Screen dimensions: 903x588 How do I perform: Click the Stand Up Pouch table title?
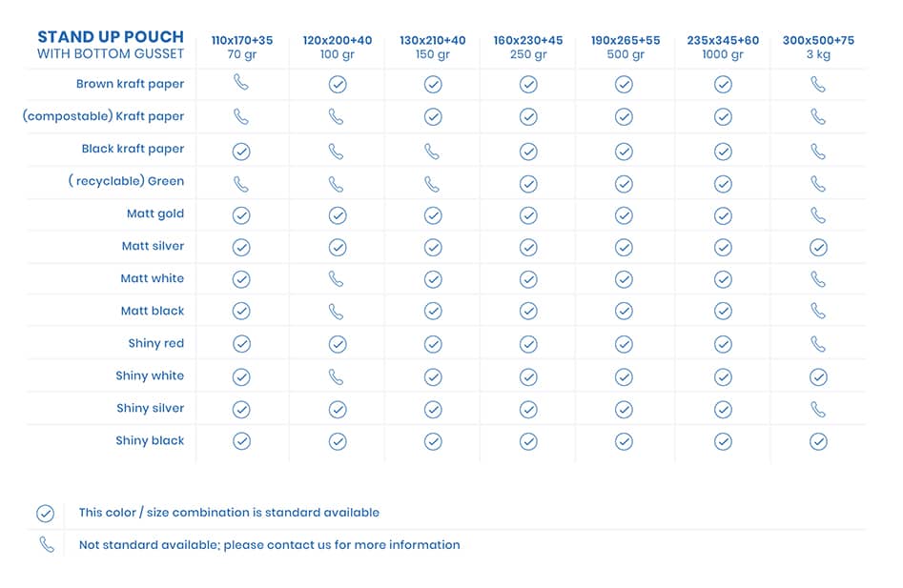pyautogui.click(x=111, y=45)
